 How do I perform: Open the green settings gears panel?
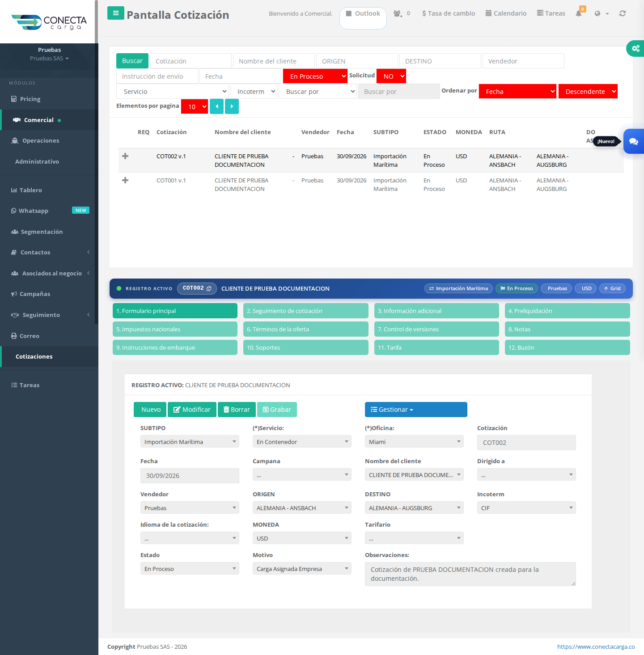pos(635,48)
